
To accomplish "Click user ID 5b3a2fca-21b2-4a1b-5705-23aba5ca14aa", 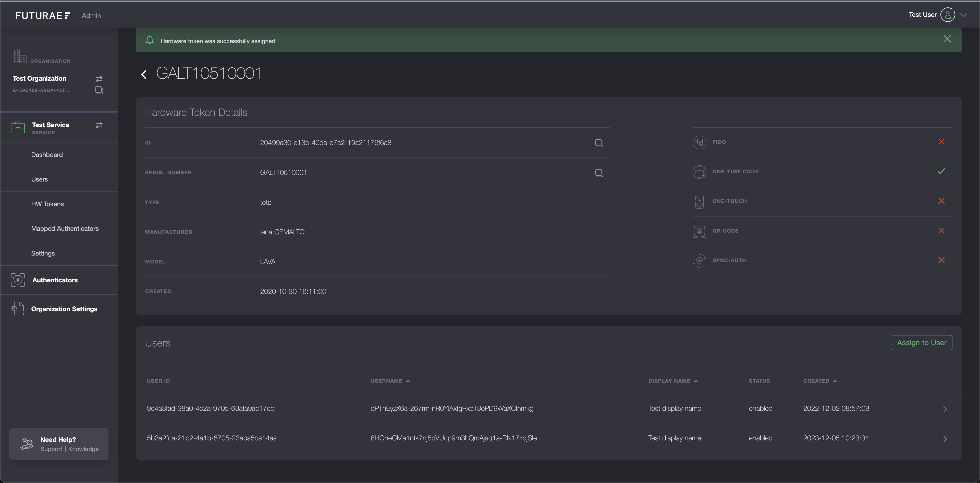I will [212, 438].
